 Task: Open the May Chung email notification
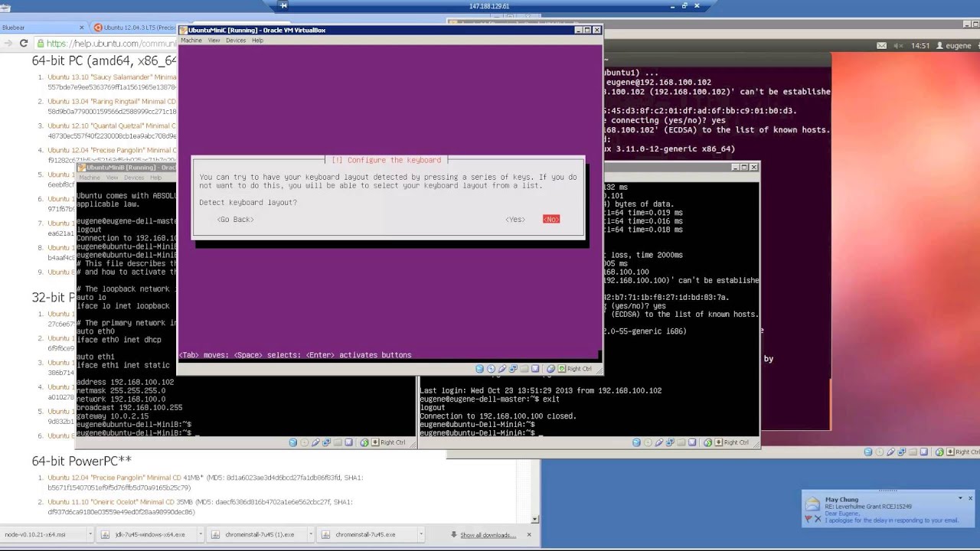tap(888, 510)
